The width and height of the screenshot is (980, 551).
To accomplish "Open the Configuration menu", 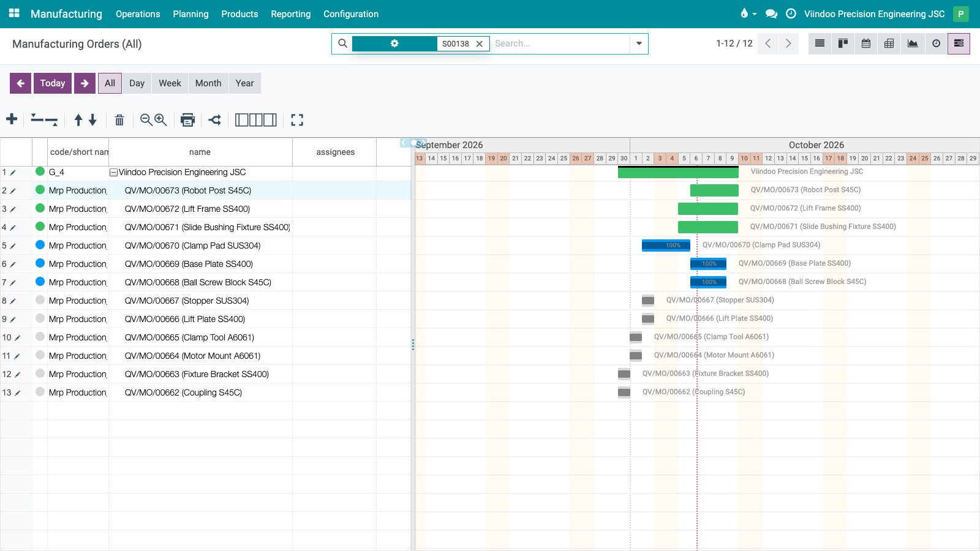I will tap(351, 13).
